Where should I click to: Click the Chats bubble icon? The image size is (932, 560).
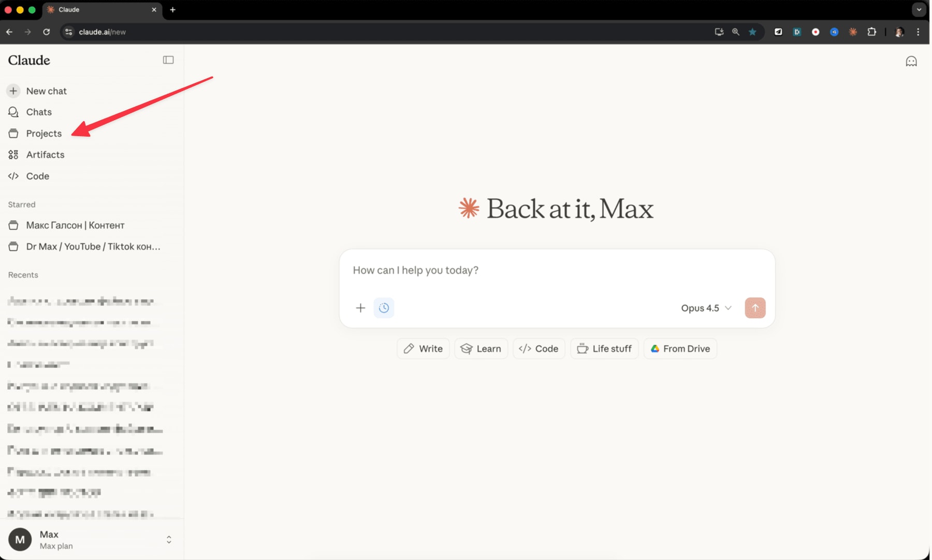(x=13, y=112)
